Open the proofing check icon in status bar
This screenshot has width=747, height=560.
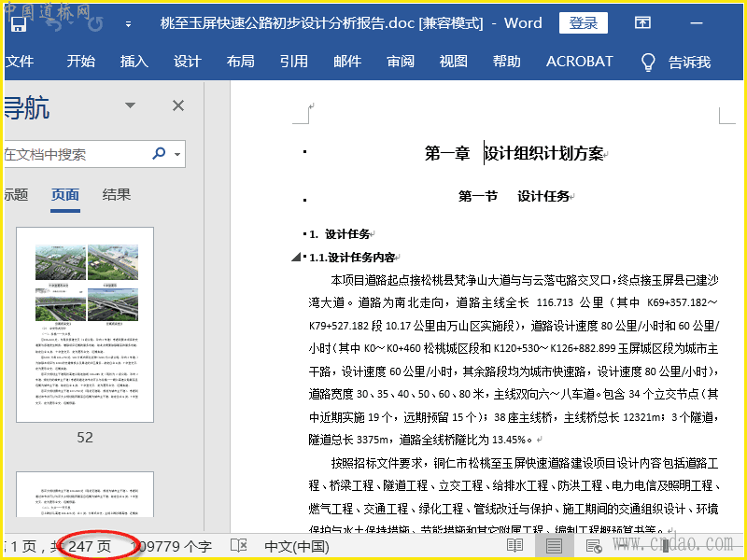point(238,545)
